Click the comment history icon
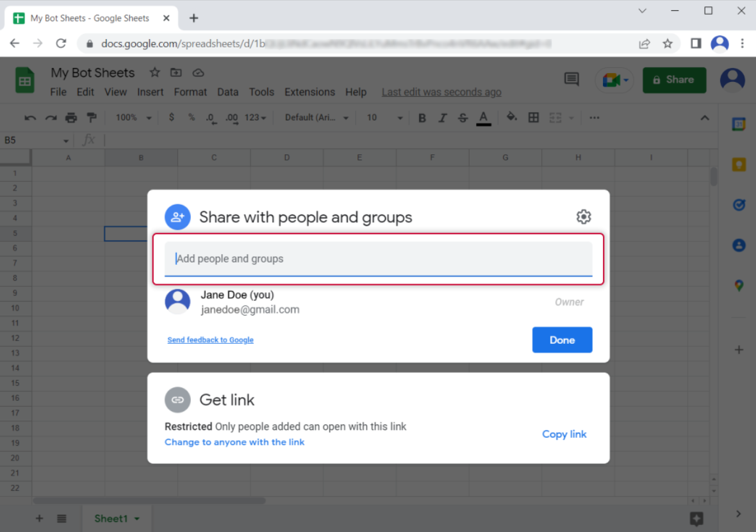The height and width of the screenshot is (532, 756). [x=571, y=79]
